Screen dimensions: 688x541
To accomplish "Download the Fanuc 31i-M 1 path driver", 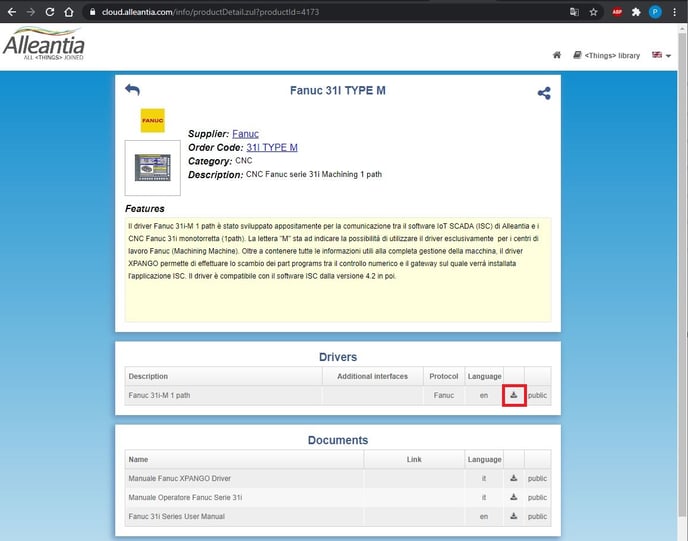I will [x=514, y=395].
